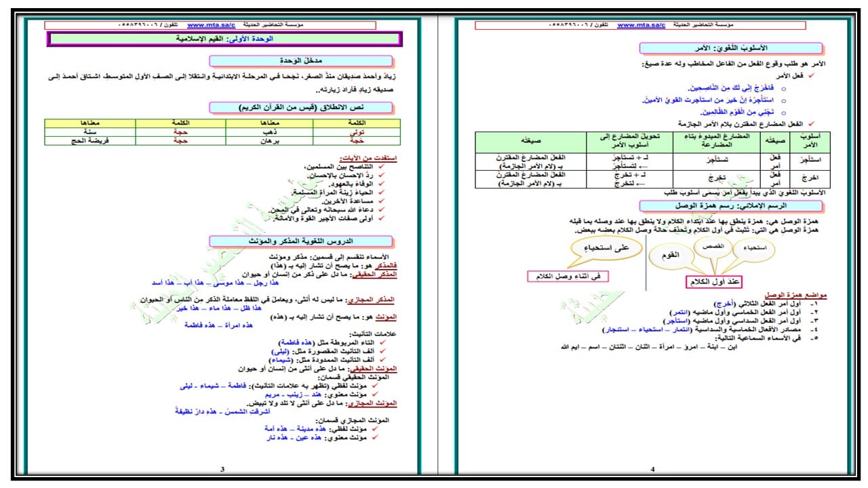The image size is (868, 488).
Task: Select heading 'الأسلوب اللغوي: الأمر'
Action: tap(731, 49)
